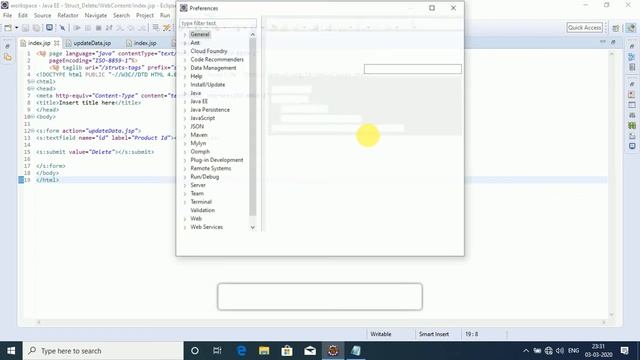Click the Terminate debug icon
Screen dimensions: 640x360
[98, 28]
